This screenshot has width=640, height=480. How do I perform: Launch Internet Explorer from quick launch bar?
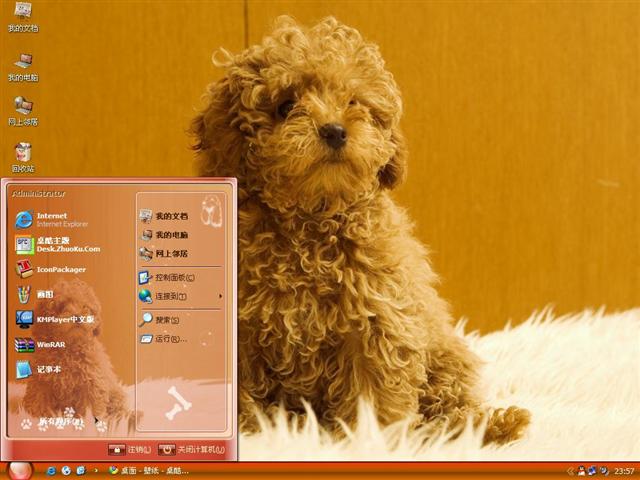pyautogui.click(x=51, y=471)
